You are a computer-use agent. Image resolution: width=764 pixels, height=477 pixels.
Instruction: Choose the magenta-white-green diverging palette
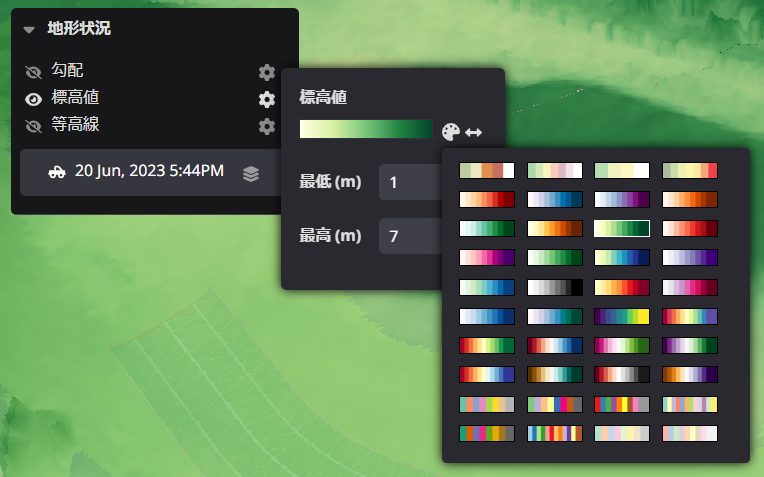point(622,345)
